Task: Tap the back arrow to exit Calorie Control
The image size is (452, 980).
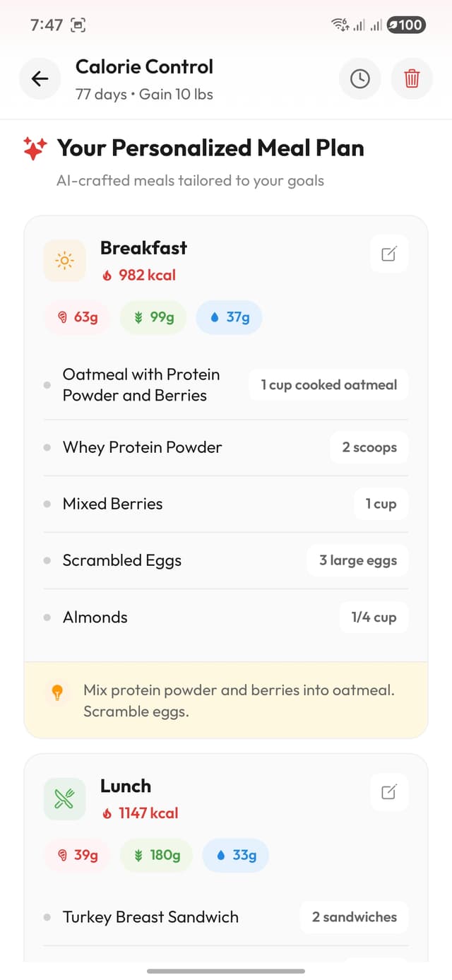Action: coord(40,78)
